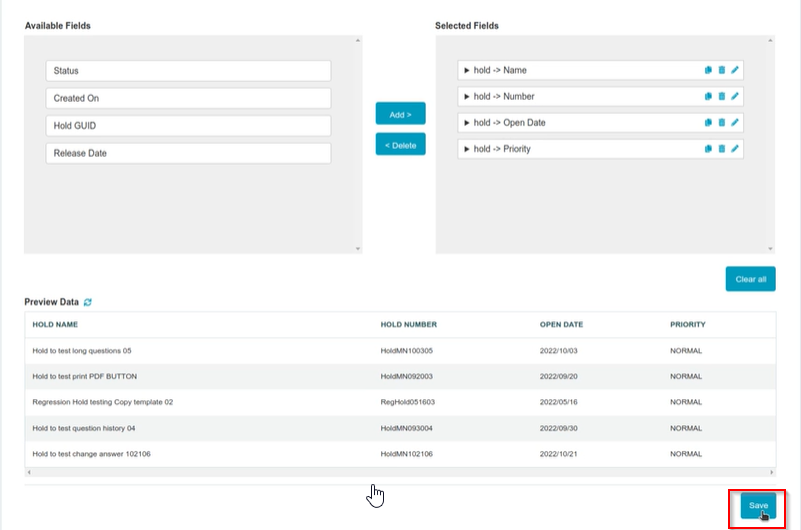Copy the hold -> Number field

click(x=708, y=96)
